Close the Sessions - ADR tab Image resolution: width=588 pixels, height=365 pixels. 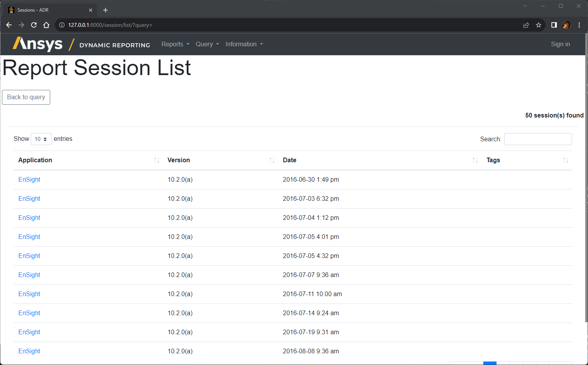(x=91, y=10)
